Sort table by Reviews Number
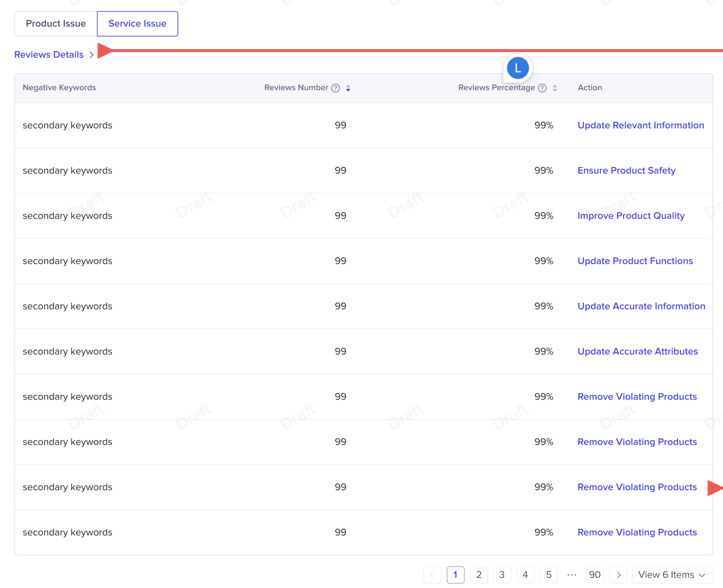 348,88
